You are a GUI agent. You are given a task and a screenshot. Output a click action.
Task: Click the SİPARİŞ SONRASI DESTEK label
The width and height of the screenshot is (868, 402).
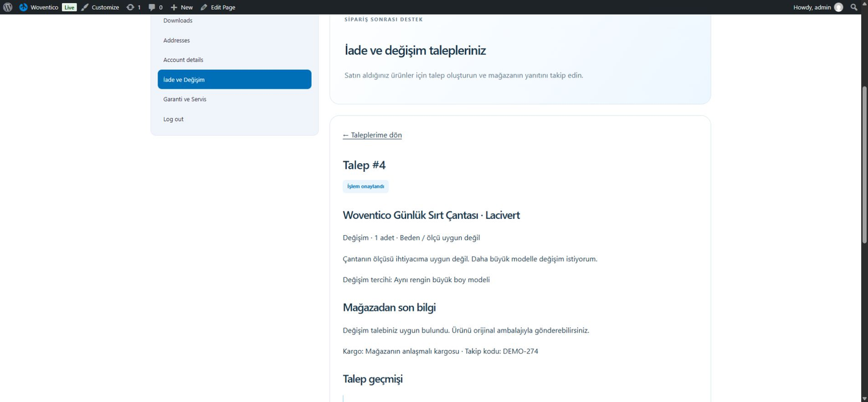384,20
